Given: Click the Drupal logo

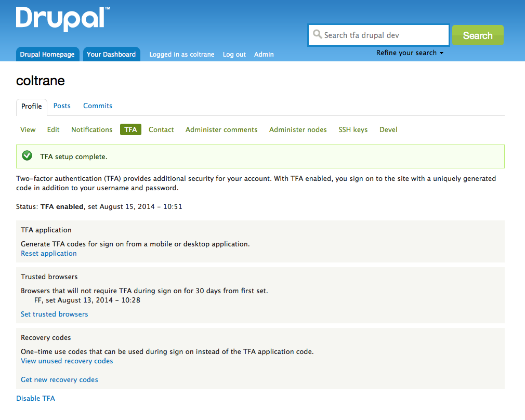Looking at the screenshot, I should pyautogui.click(x=62, y=19).
